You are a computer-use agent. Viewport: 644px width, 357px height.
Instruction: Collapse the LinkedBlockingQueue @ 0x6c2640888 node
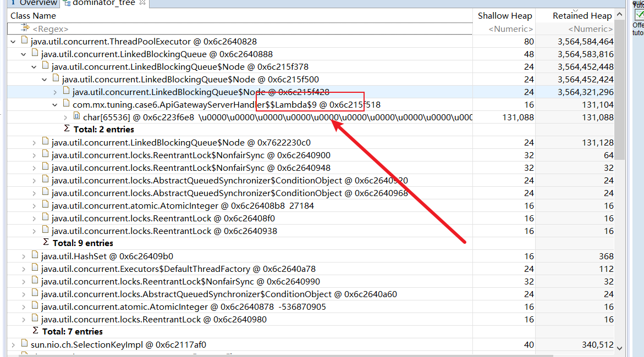pos(23,54)
